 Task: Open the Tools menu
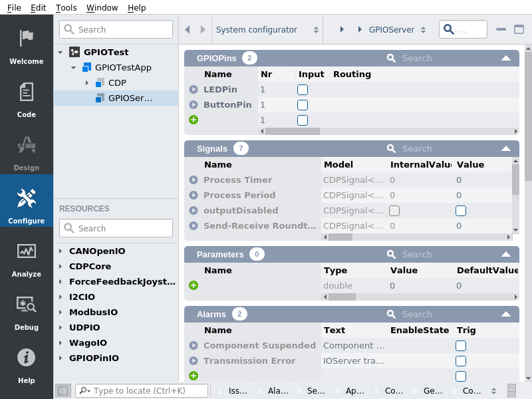pos(66,7)
